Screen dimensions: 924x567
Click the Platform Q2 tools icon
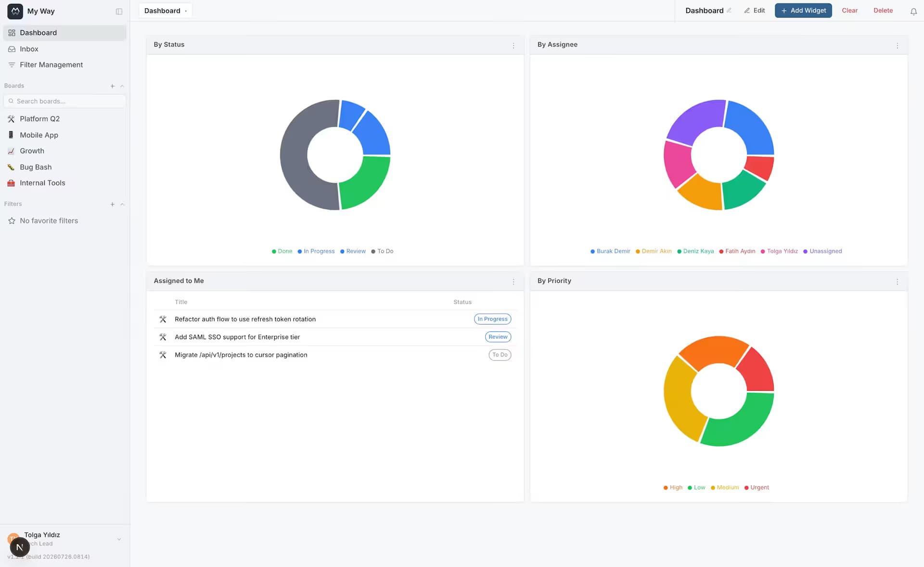pos(11,119)
